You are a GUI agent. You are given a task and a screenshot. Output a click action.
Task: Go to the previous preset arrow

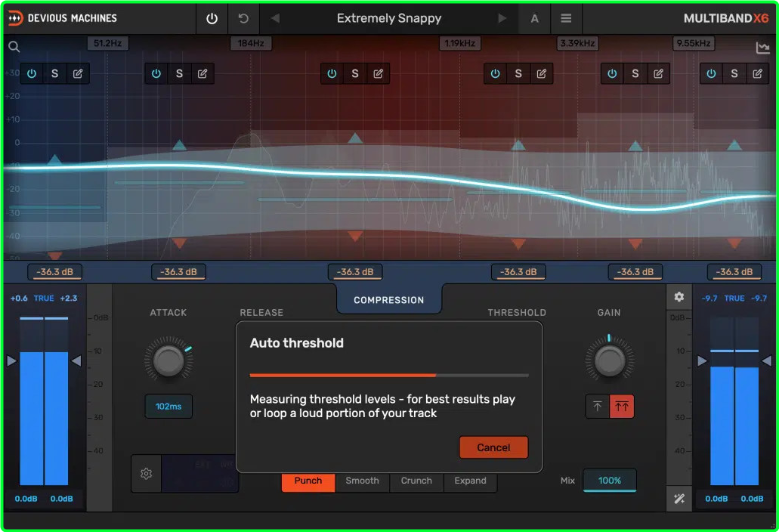pos(275,18)
